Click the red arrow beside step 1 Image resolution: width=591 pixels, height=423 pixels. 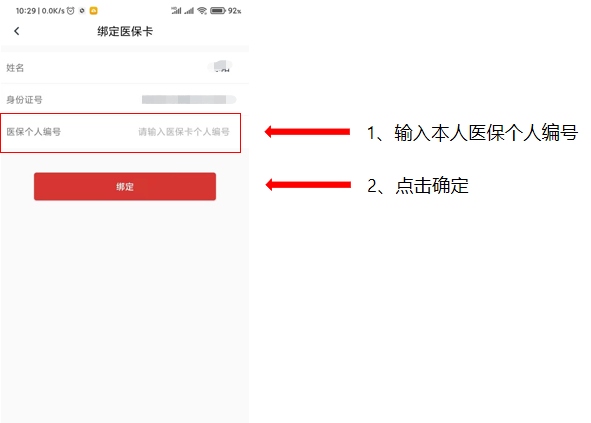[x=307, y=132]
